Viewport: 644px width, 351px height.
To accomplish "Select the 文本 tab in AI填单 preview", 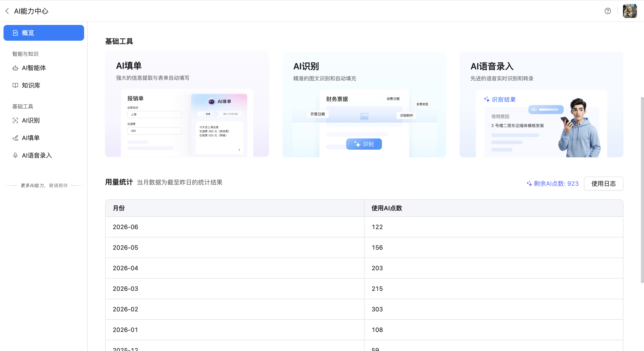I will pyautogui.click(x=208, y=114).
